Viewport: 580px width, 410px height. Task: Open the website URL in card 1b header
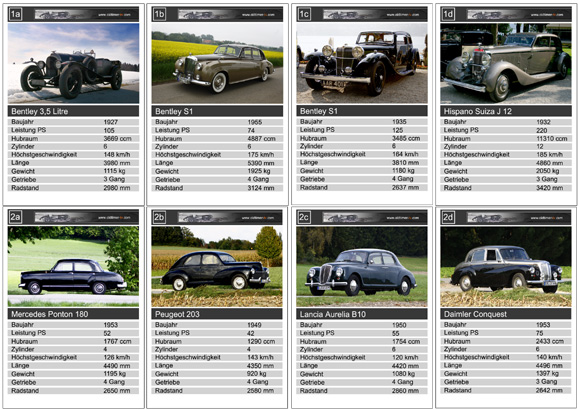click(x=258, y=15)
